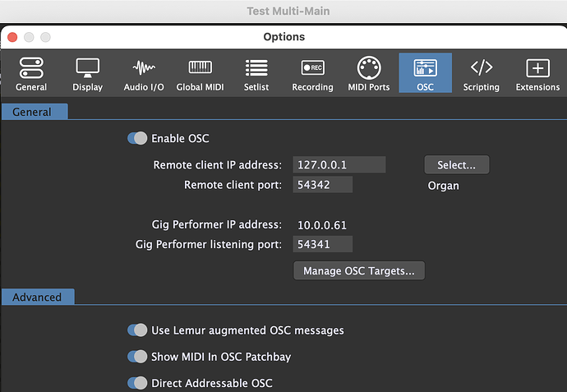Select the MIDI Ports icon
Viewport: 567px width, 392px height.
click(369, 68)
